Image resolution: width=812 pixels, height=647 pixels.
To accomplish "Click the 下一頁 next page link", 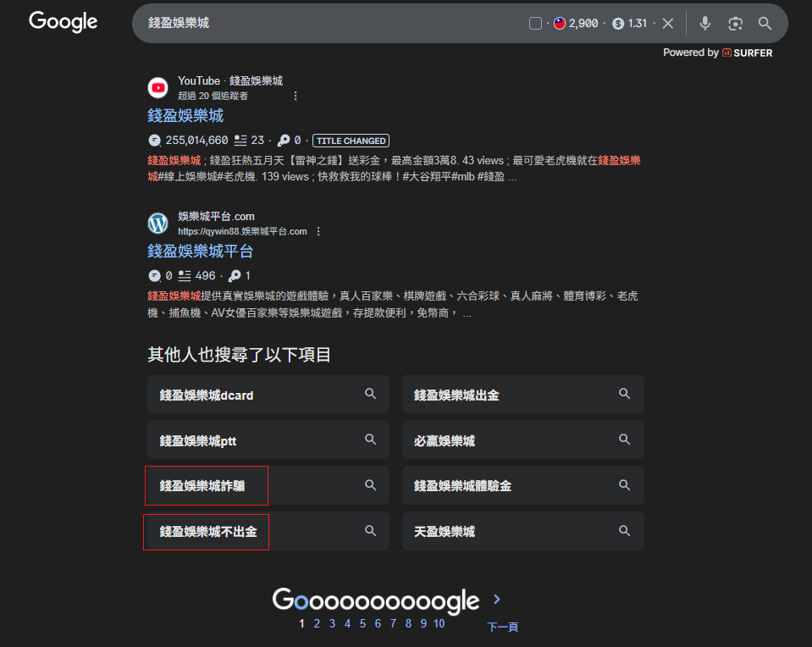I will (503, 627).
